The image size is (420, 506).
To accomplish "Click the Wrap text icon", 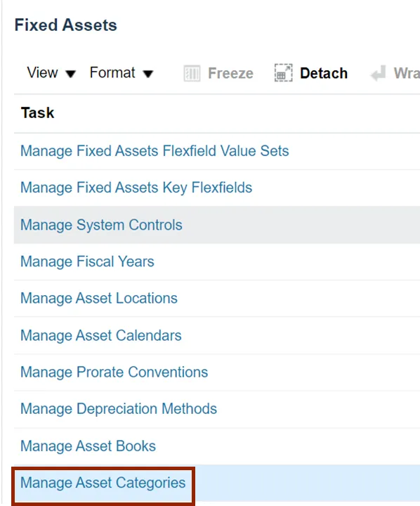I will (378, 73).
